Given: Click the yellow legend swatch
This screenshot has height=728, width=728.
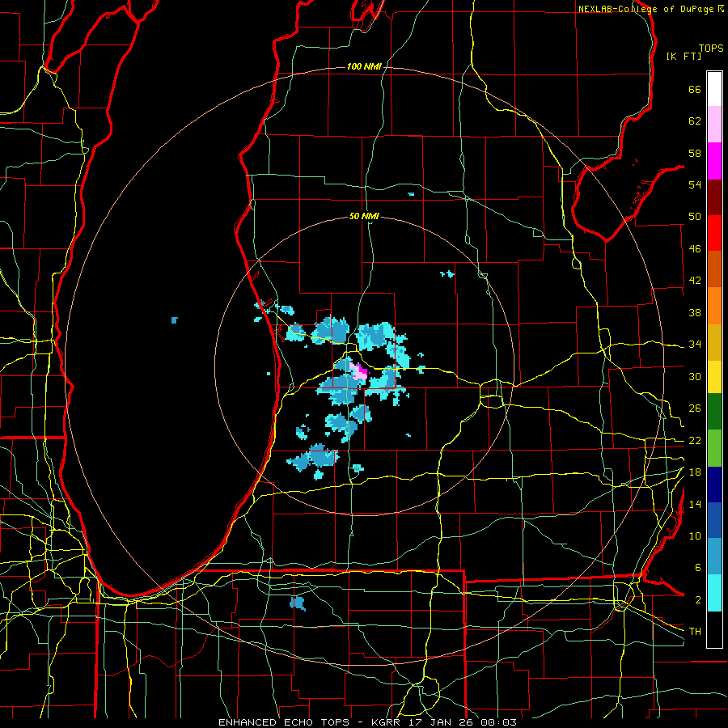Looking at the screenshot, I should coord(714,377).
